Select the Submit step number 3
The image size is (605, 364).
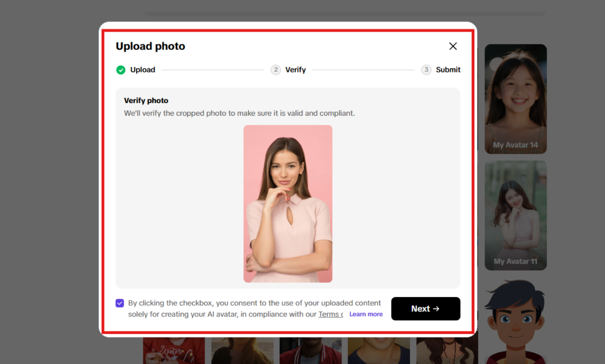coord(426,70)
